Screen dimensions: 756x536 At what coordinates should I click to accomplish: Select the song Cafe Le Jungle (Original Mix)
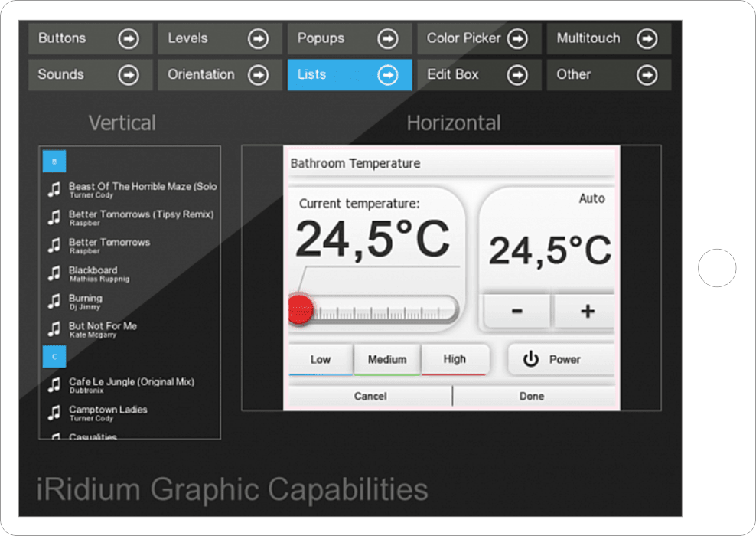(x=131, y=384)
